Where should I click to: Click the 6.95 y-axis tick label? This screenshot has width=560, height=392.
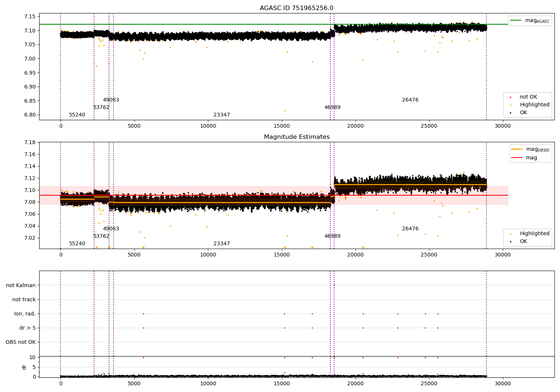pos(29,73)
